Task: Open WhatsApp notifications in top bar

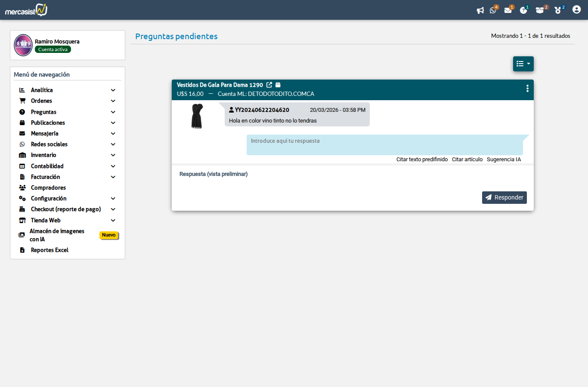Action: (493, 10)
